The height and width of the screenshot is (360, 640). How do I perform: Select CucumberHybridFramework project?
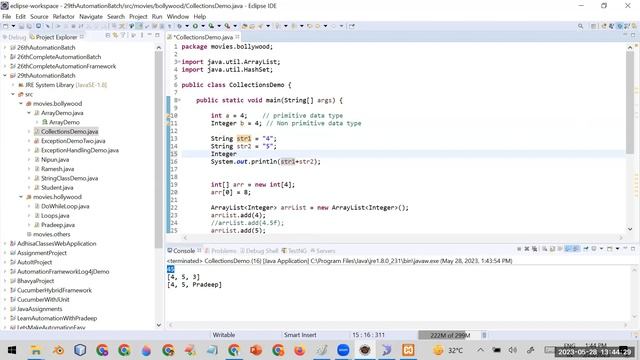pyautogui.click(x=54, y=290)
